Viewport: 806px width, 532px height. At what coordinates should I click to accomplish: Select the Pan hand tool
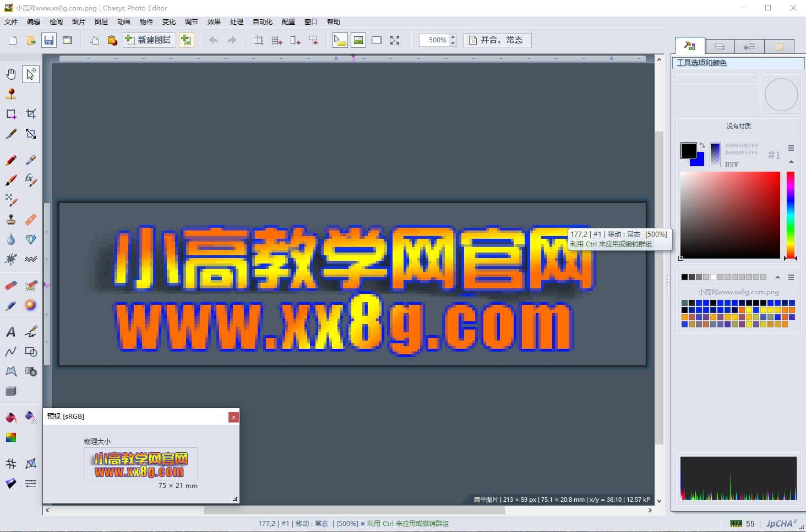tap(11, 74)
